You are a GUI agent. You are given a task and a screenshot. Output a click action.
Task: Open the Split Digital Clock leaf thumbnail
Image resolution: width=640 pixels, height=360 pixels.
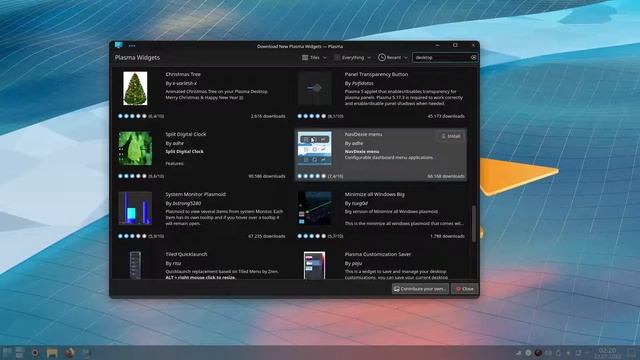click(135, 148)
